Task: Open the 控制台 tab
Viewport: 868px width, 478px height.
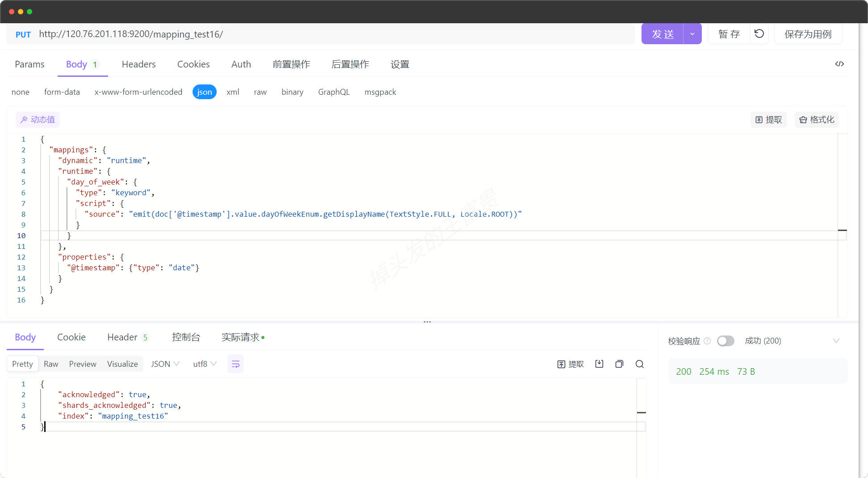Action: coord(186,337)
